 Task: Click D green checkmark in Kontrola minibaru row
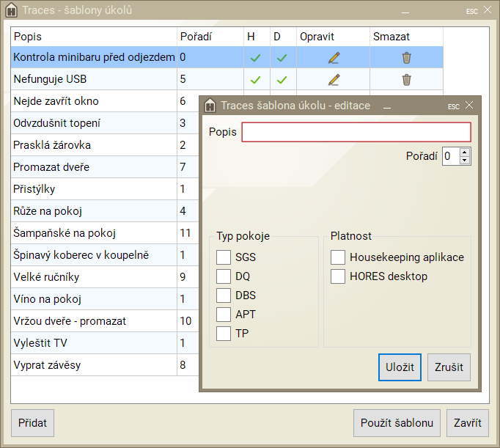(x=282, y=57)
